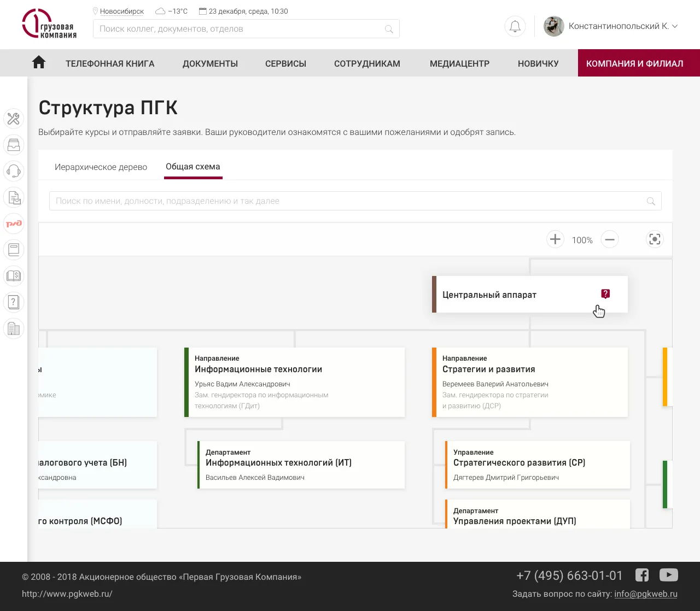Click phone number +7 (495) 663-01-01
This screenshot has height=611, width=700.
coord(569,575)
